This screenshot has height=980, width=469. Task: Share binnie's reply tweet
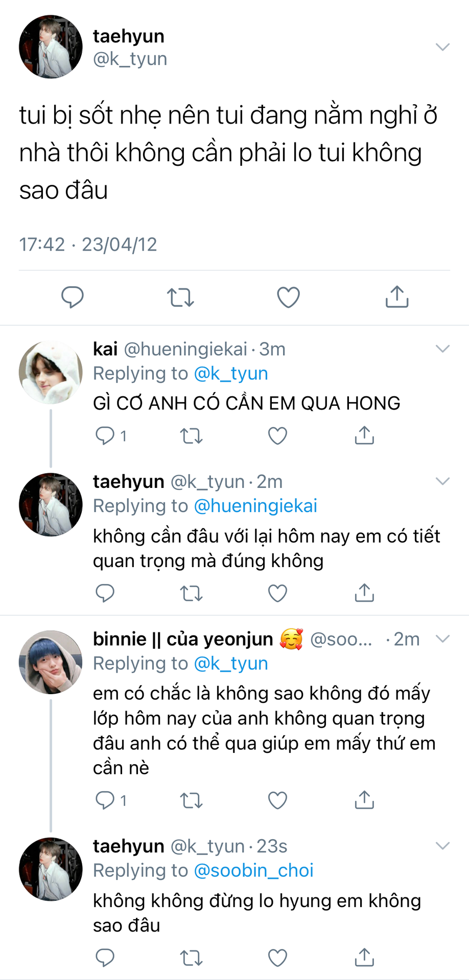point(364,800)
